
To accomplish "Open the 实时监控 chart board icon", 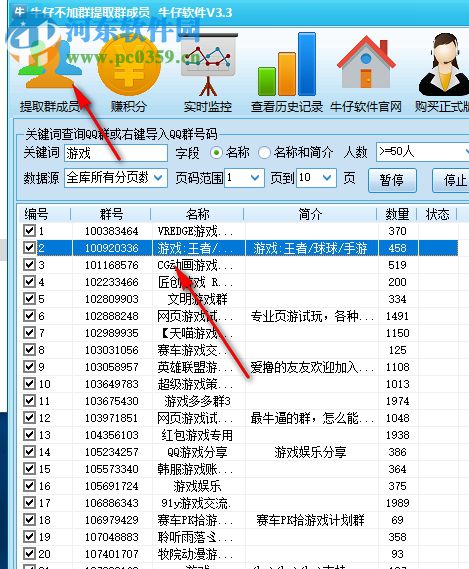I will (208, 65).
